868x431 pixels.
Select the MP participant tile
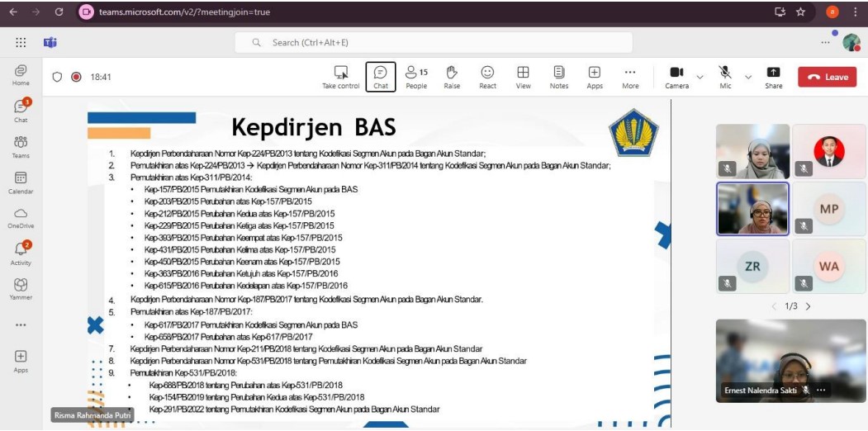click(828, 208)
